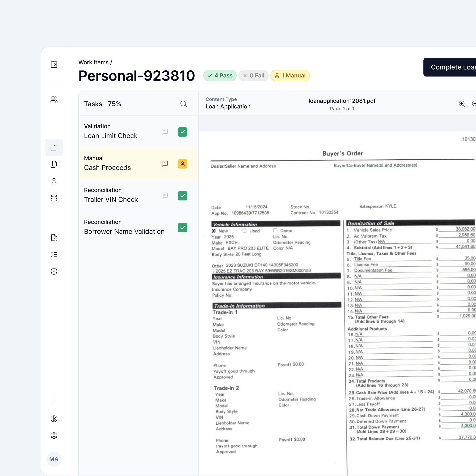476x476 pixels.
Task: Click the Tasks 75% header
Action: tap(103, 104)
